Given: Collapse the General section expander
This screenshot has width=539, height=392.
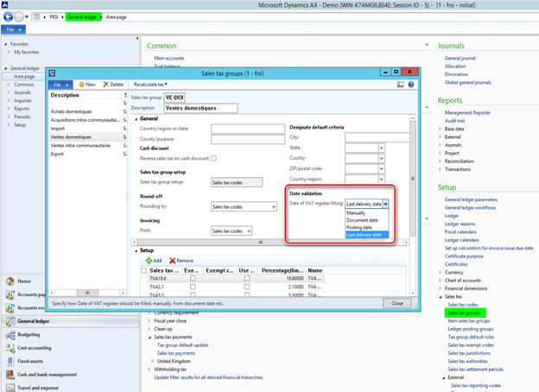Looking at the screenshot, I should (x=136, y=119).
